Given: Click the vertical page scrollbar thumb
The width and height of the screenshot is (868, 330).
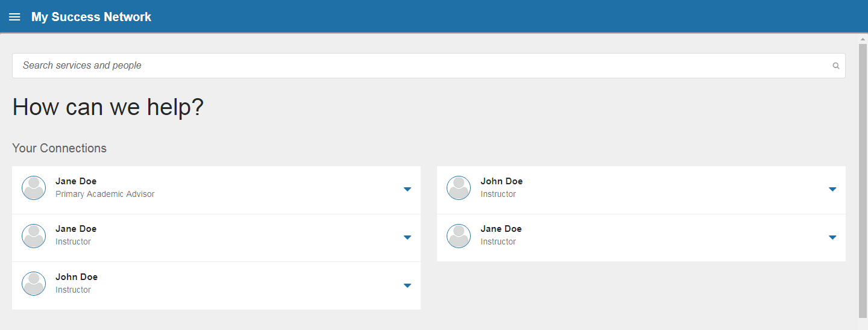Looking at the screenshot, I should pos(863,181).
